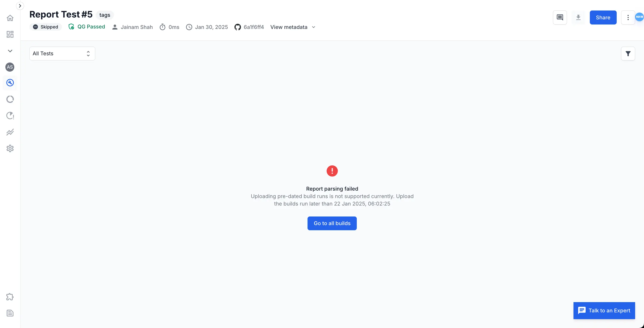Viewport: 644px width, 328px height.
Task: Click the settings gear icon
Action: click(10, 149)
